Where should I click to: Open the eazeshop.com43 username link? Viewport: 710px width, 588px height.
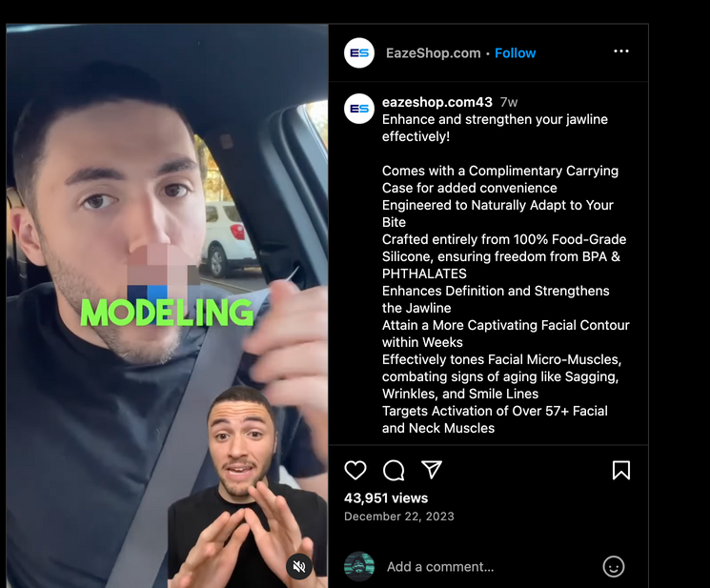pos(436,102)
